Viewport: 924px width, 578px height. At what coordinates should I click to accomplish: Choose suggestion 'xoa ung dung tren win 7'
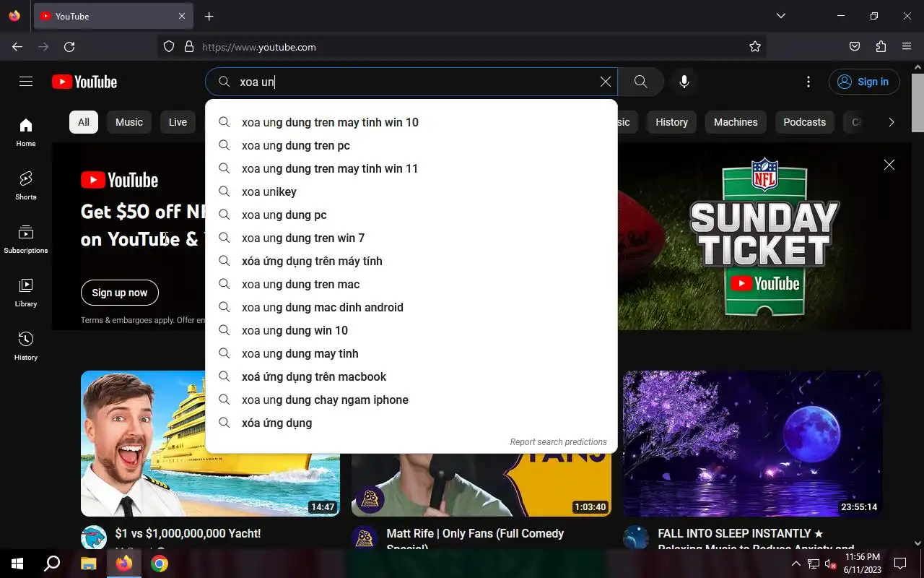point(411,238)
